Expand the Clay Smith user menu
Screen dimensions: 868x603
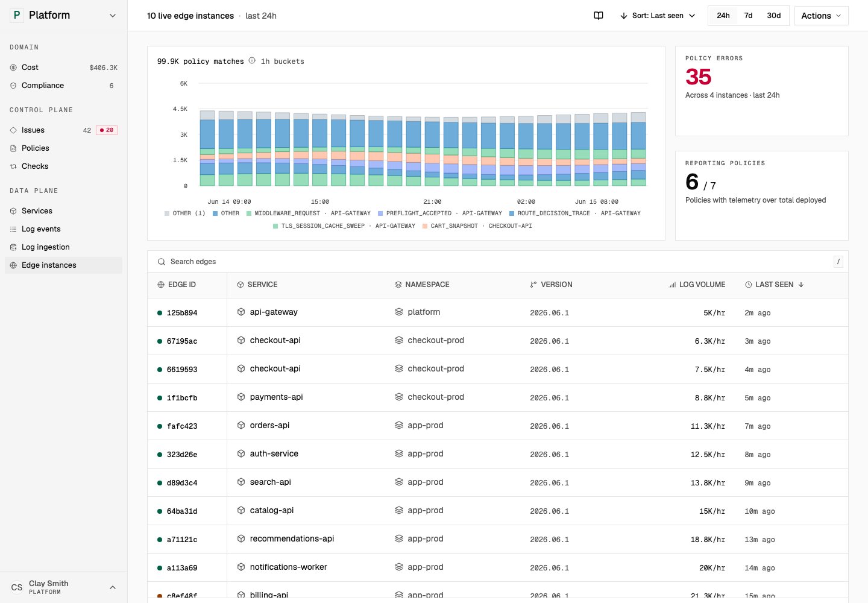(63, 587)
